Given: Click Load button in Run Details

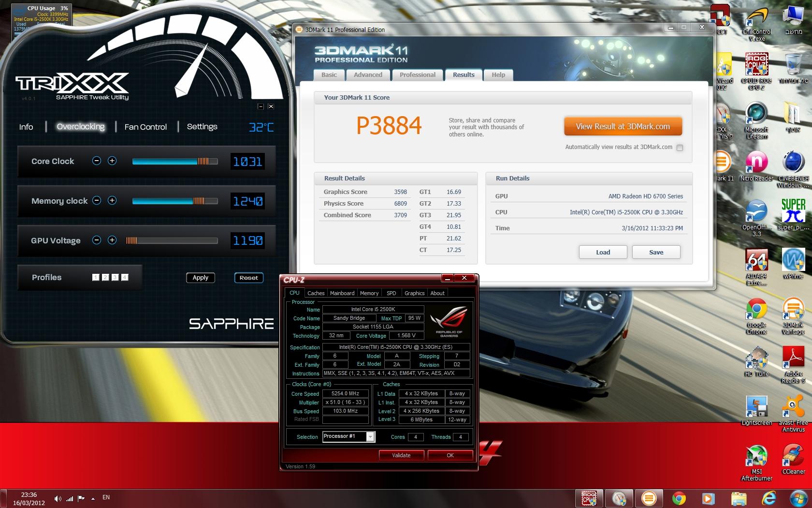Looking at the screenshot, I should 603,252.
